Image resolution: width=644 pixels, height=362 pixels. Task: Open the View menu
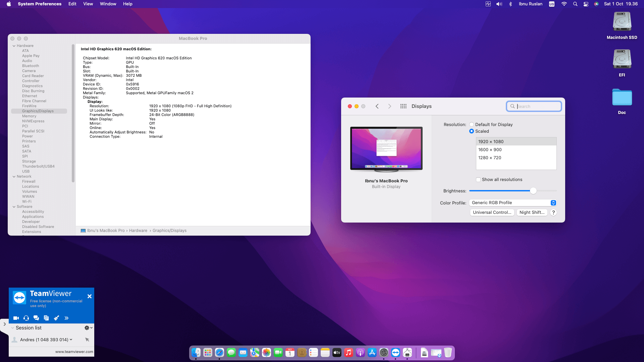click(x=88, y=4)
